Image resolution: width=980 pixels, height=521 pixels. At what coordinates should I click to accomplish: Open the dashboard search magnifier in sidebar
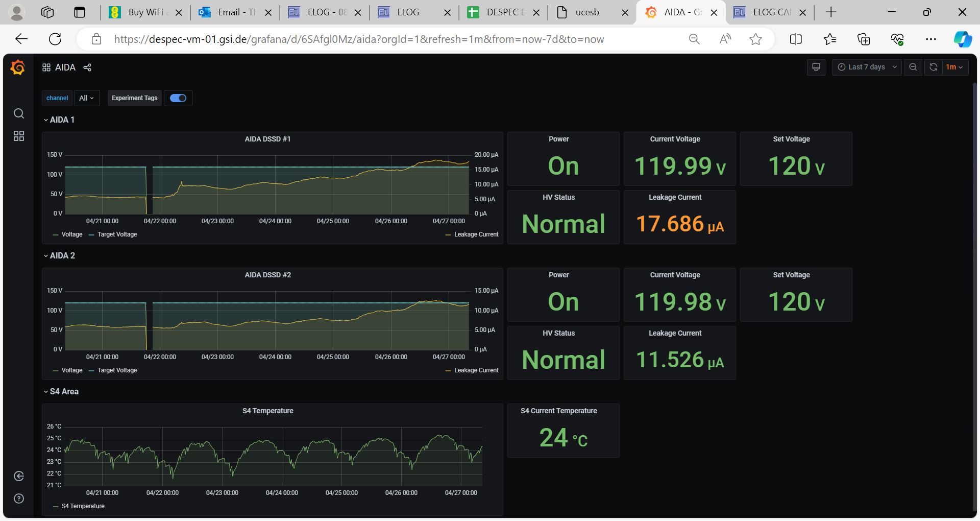[19, 113]
